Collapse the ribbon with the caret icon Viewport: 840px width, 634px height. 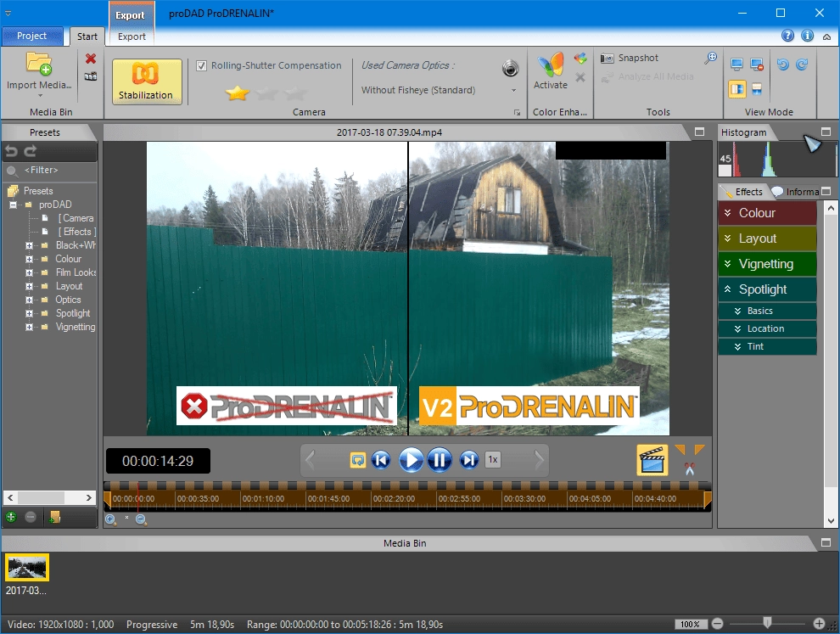pyautogui.click(x=827, y=37)
